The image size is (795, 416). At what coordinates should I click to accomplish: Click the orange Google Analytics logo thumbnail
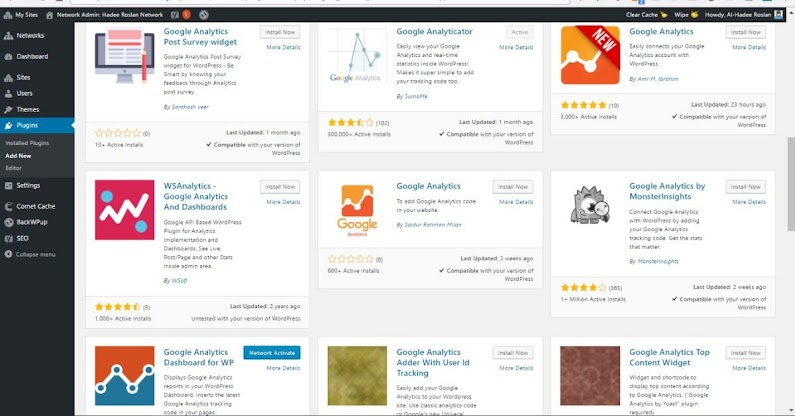pyautogui.click(x=357, y=210)
